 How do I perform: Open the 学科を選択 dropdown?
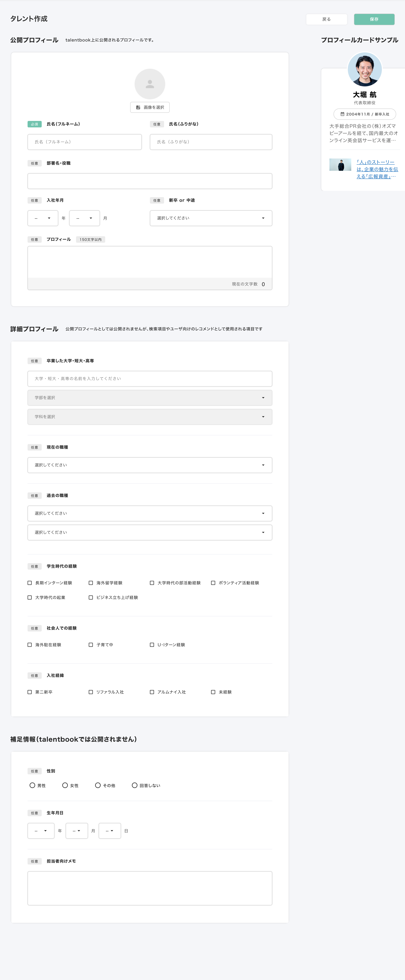[150, 417]
